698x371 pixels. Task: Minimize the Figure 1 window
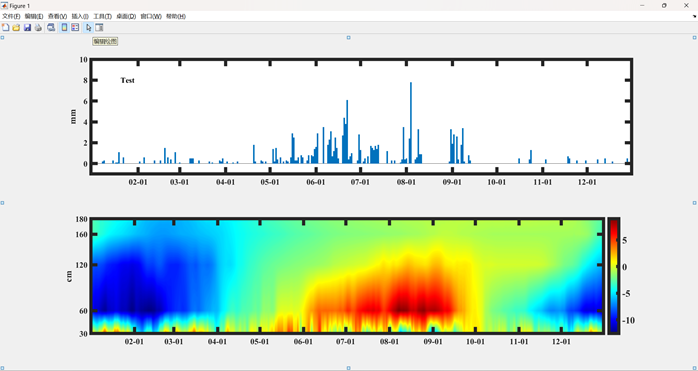tap(642, 5)
